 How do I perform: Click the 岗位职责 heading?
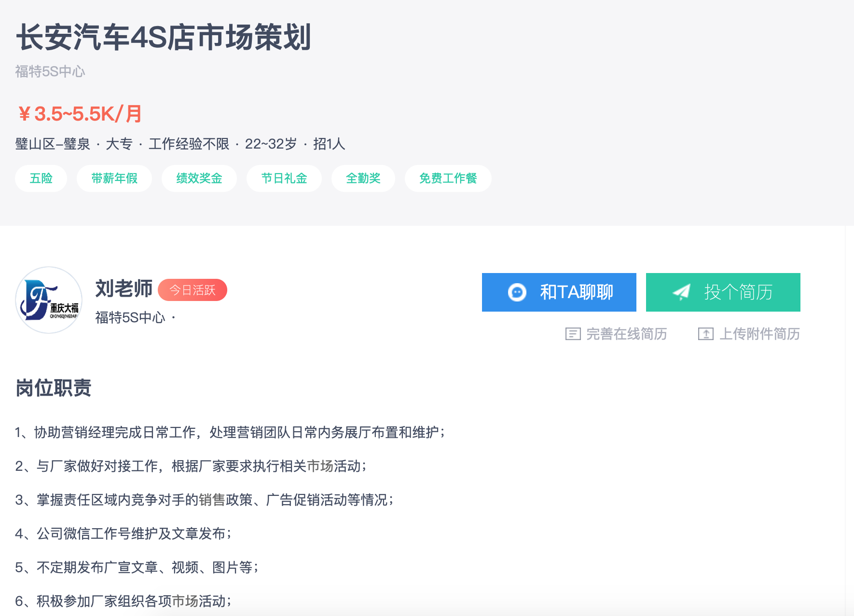pyautogui.click(x=54, y=388)
